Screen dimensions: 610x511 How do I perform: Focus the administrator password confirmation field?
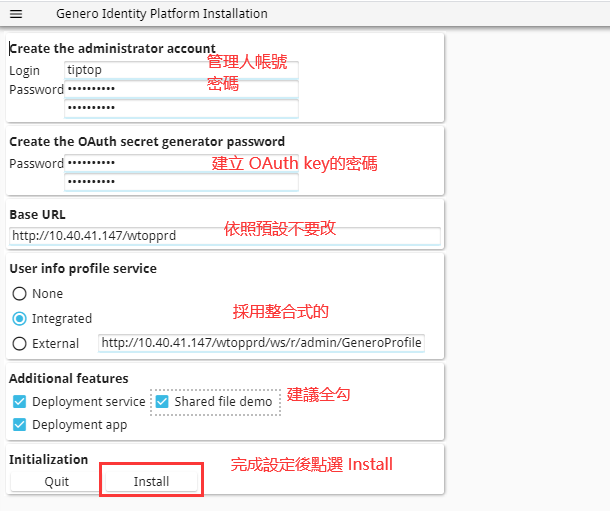(181, 108)
